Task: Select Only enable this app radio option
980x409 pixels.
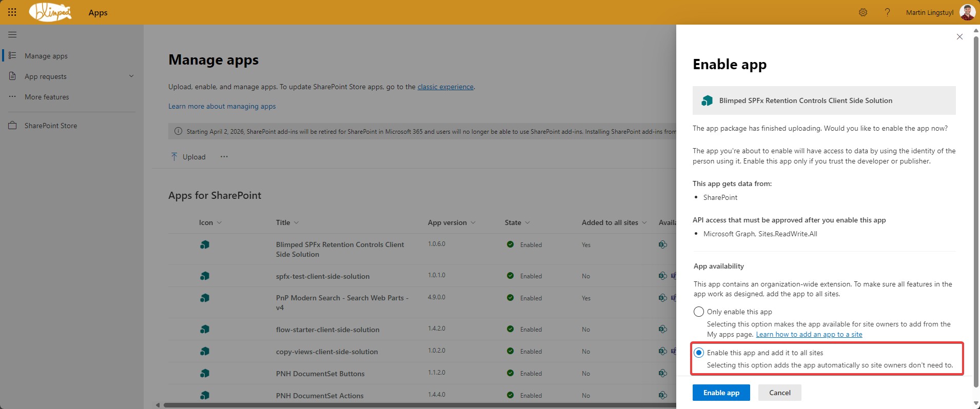Action: 698,312
